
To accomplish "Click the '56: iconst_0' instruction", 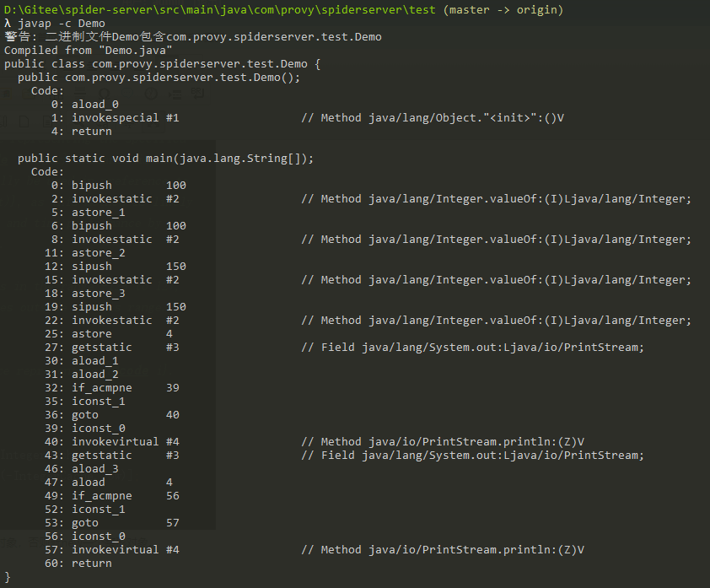I will tap(84, 537).
